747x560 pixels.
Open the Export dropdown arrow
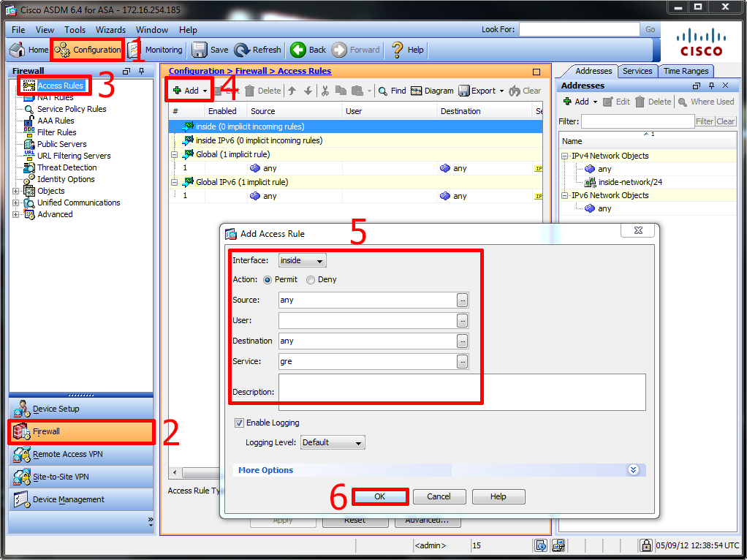(501, 91)
